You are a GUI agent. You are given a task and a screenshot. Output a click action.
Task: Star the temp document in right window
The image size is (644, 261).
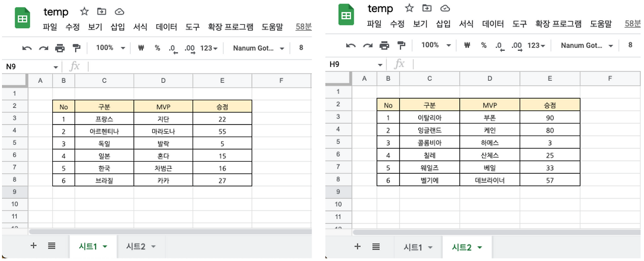(410, 8)
